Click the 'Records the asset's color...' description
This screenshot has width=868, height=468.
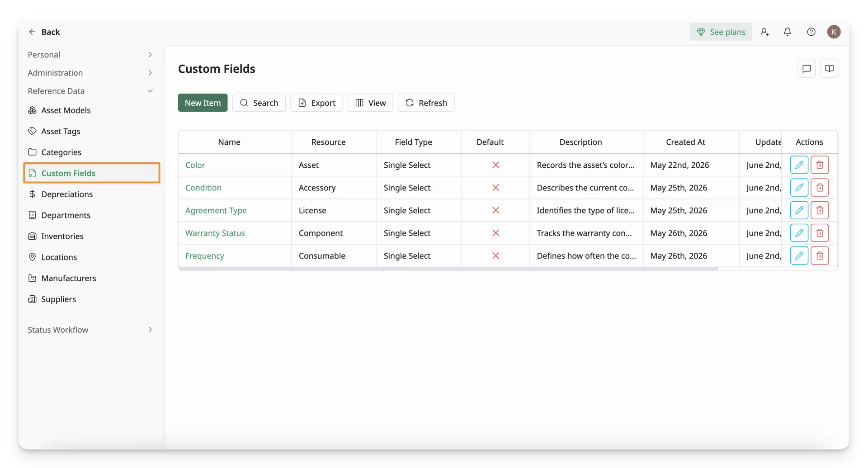[585, 165]
